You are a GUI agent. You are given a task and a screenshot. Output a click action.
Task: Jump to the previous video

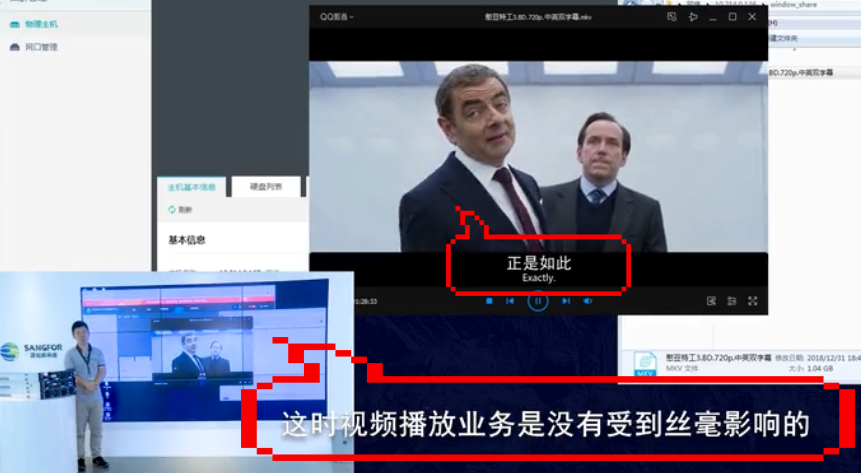(x=510, y=301)
